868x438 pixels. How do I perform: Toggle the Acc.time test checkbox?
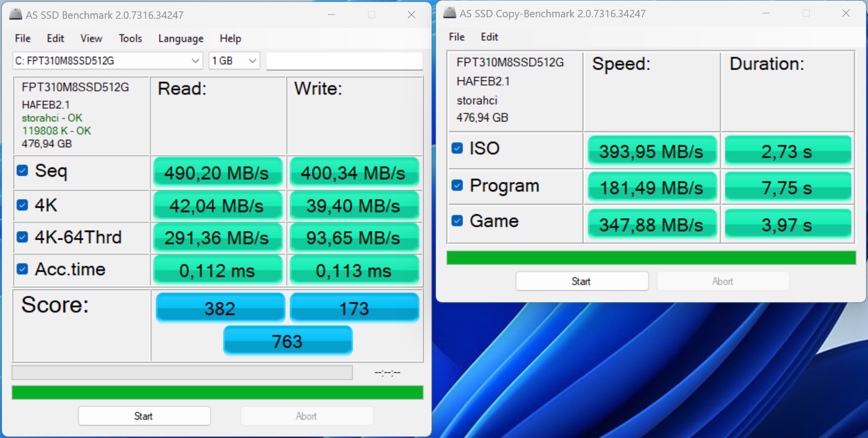tap(22, 269)
